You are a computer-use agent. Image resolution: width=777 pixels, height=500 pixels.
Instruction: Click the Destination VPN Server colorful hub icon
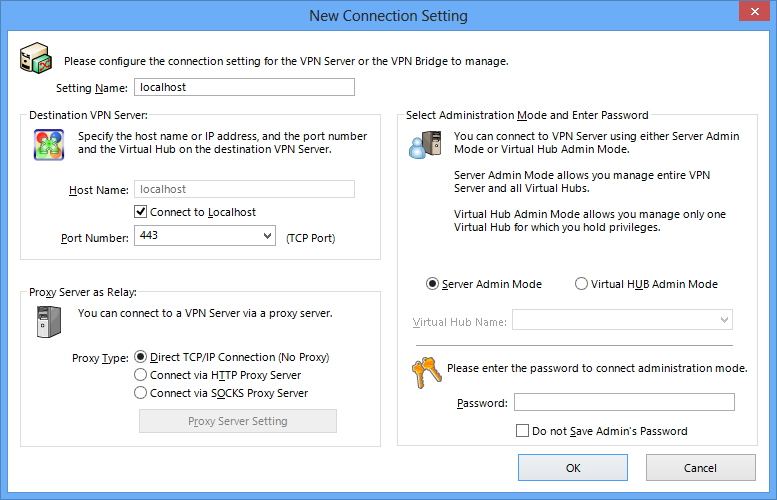[49, 145]
